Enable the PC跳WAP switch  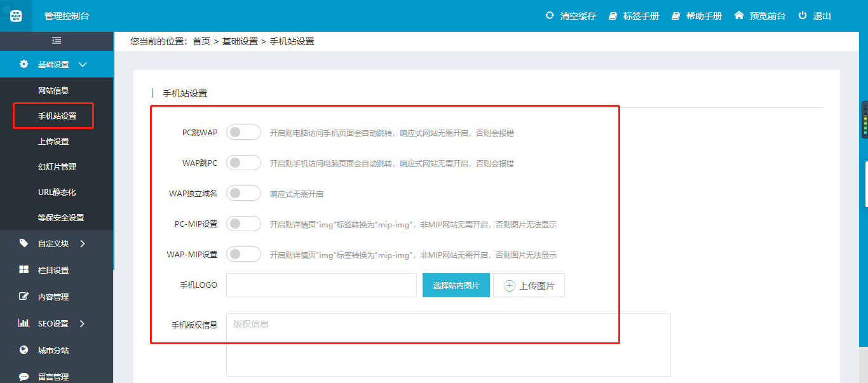(x=243, y=132)
